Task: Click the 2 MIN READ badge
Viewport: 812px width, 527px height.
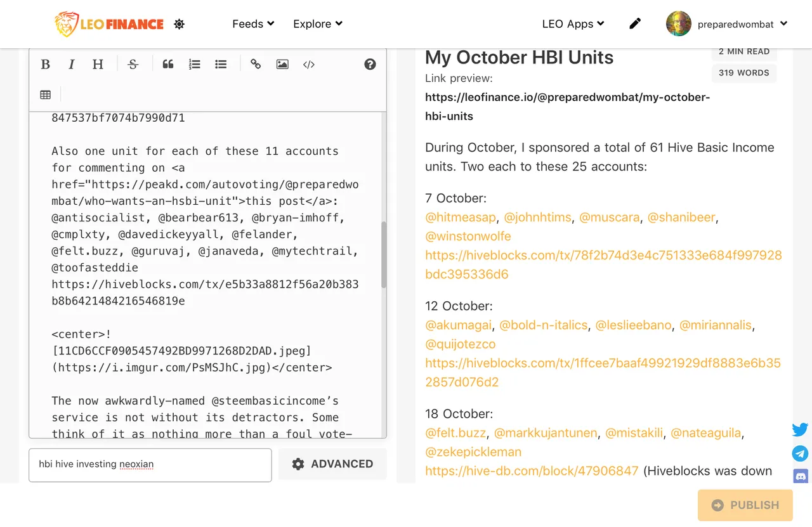Action: coord(744,52)
